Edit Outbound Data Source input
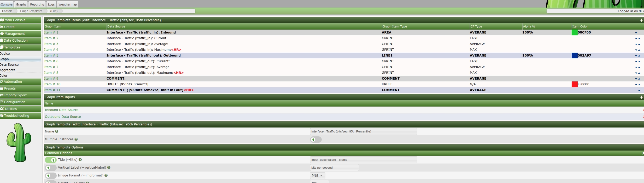644x183 pixels. pyautogui.click(x=63, y=117)
